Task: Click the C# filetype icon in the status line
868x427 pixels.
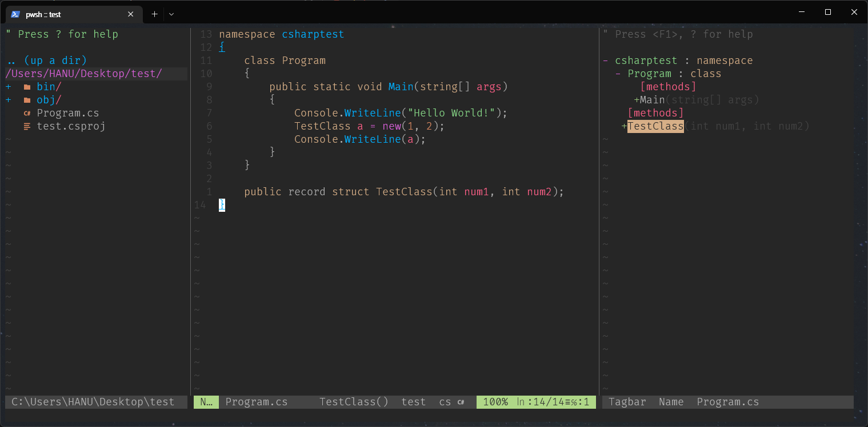Action: coord(461,402)
